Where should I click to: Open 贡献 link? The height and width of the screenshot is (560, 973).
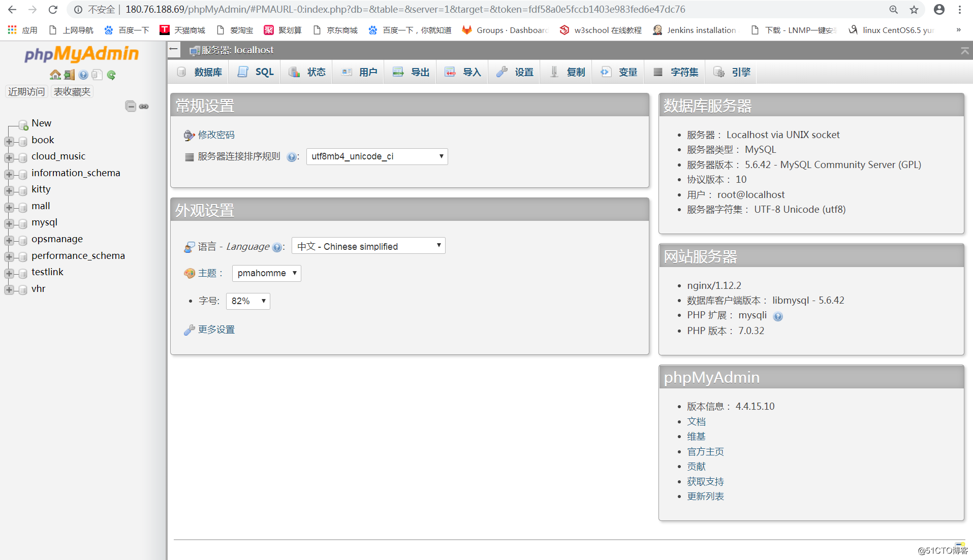(696, 466)
